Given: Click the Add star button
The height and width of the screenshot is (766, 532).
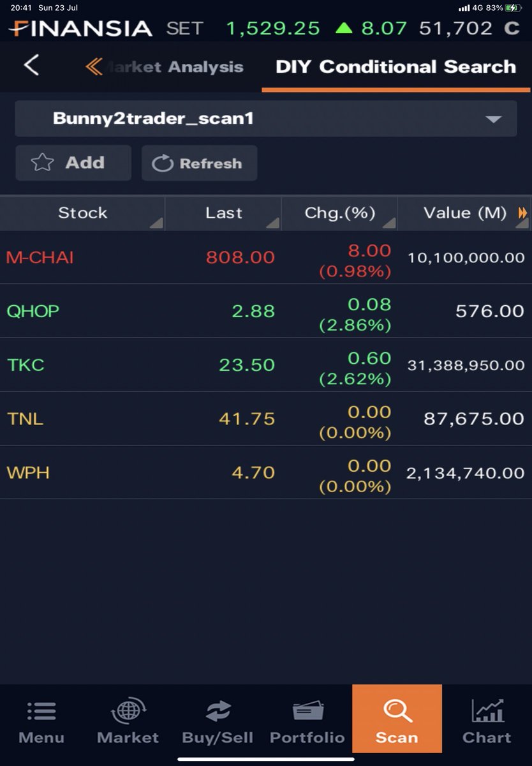Looking at the screenshot, I should (73, 163).
